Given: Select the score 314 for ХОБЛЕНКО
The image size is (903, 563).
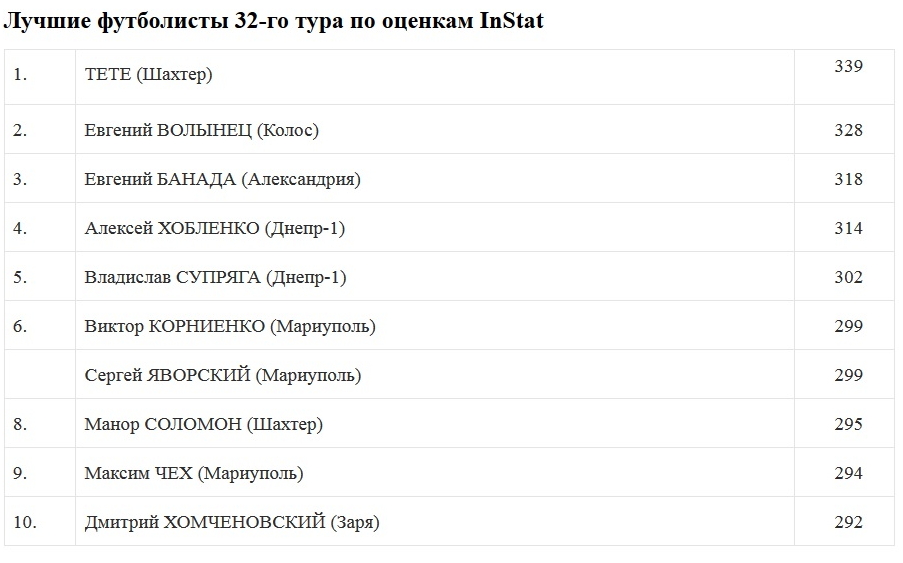Looking at the screenshot, I should [x=848, y=229].
